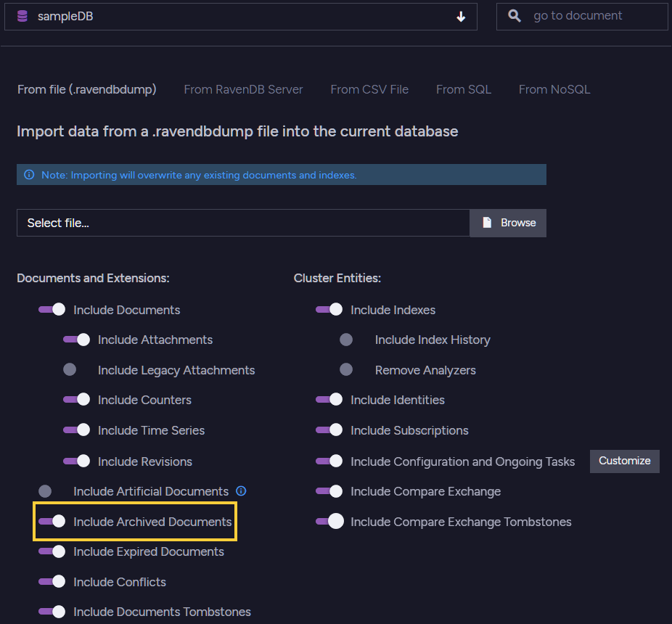Toggle Include Conflicts switch
The width and height of the screenshot is (672, 624).
coord(52,582)
